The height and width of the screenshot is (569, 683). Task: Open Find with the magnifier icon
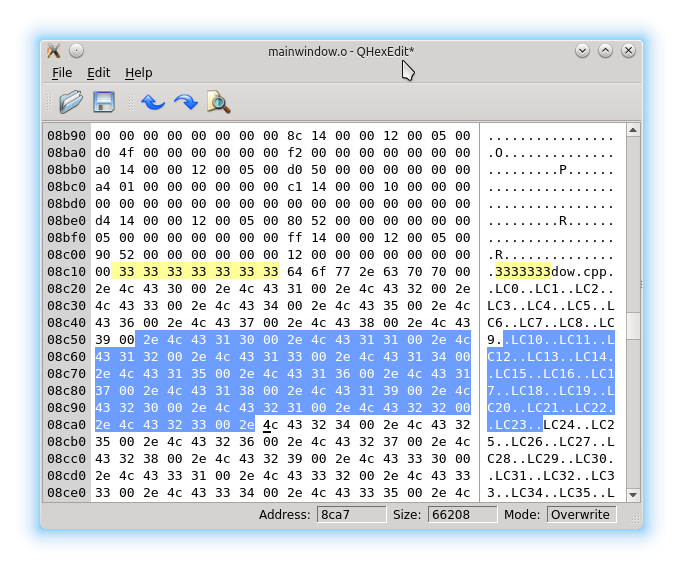click(x=219, y=102)
